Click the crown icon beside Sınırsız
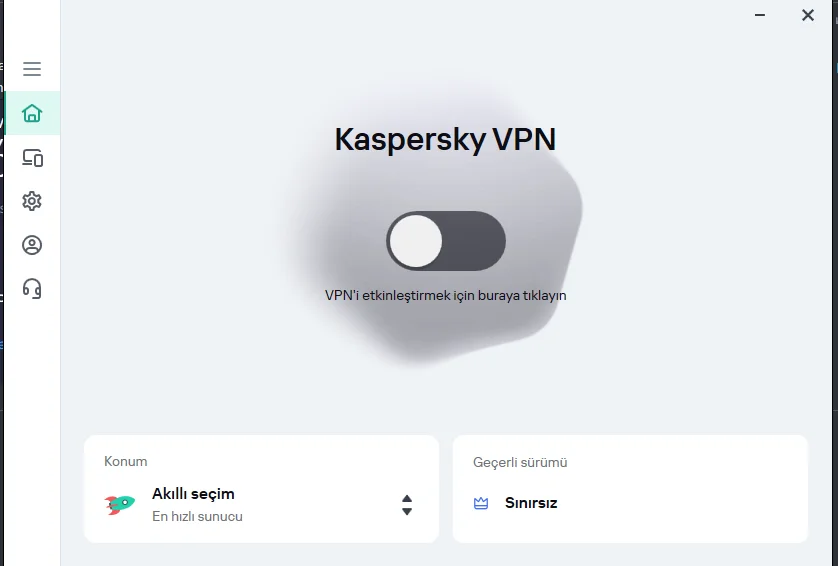Image resolution: width=838 pixels, height=566 pixels. (481, 503)
